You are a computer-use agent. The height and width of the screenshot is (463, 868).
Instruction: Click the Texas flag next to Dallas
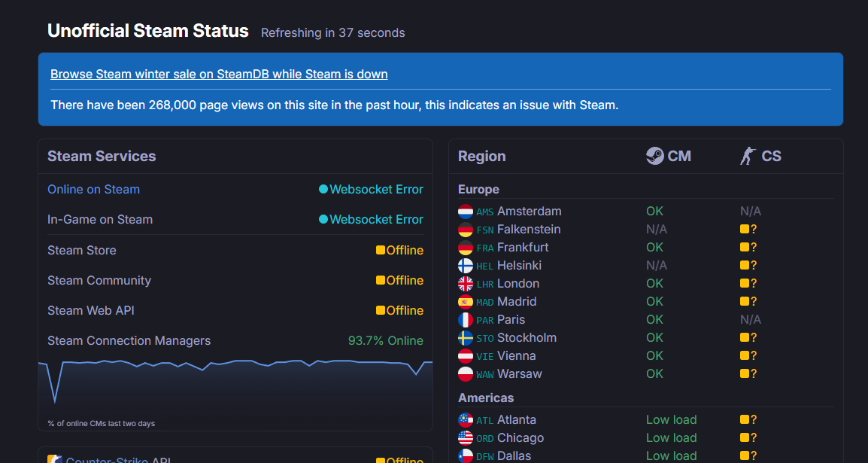point(466,455)
